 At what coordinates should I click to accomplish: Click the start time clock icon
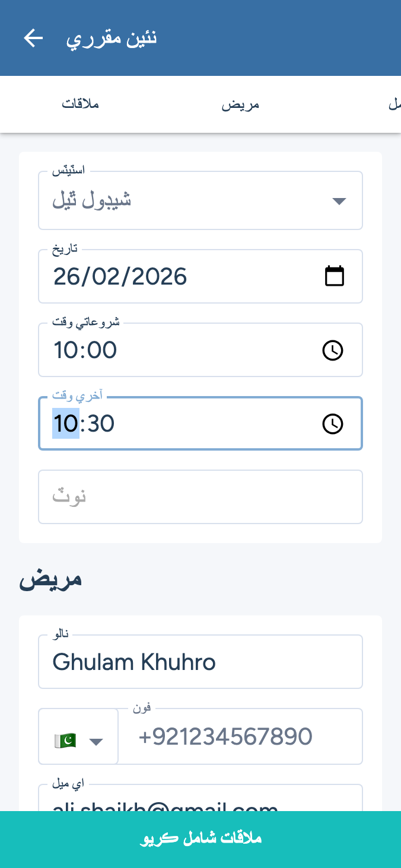coord(333,350)
